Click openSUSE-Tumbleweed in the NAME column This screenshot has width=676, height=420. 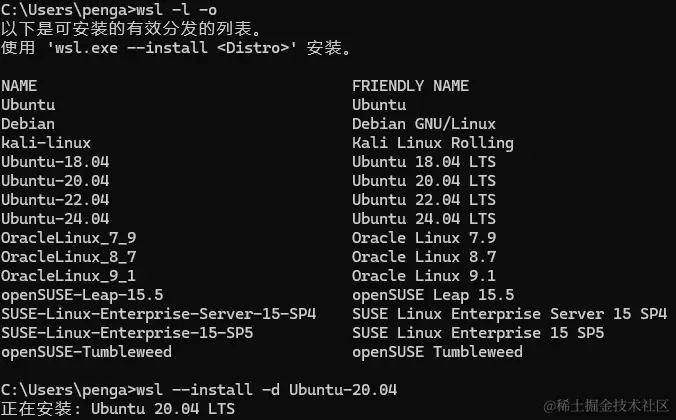point(86,352)
